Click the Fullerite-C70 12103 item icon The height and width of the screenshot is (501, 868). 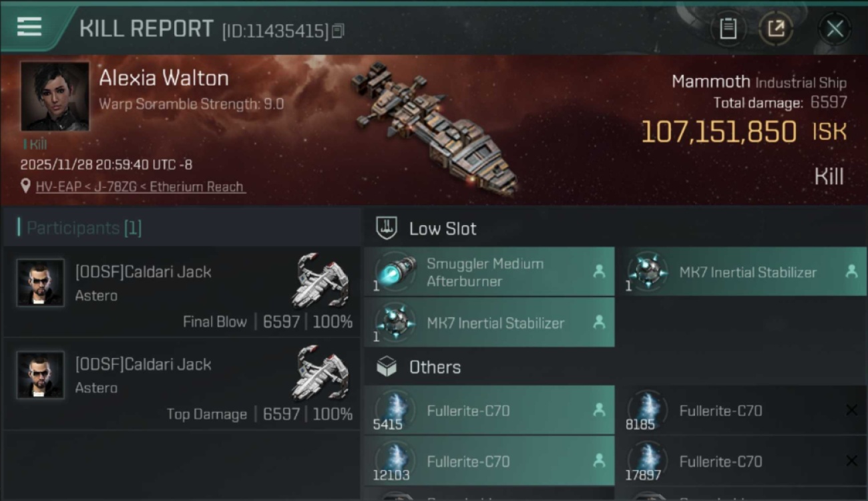click(x=395, y=460)
